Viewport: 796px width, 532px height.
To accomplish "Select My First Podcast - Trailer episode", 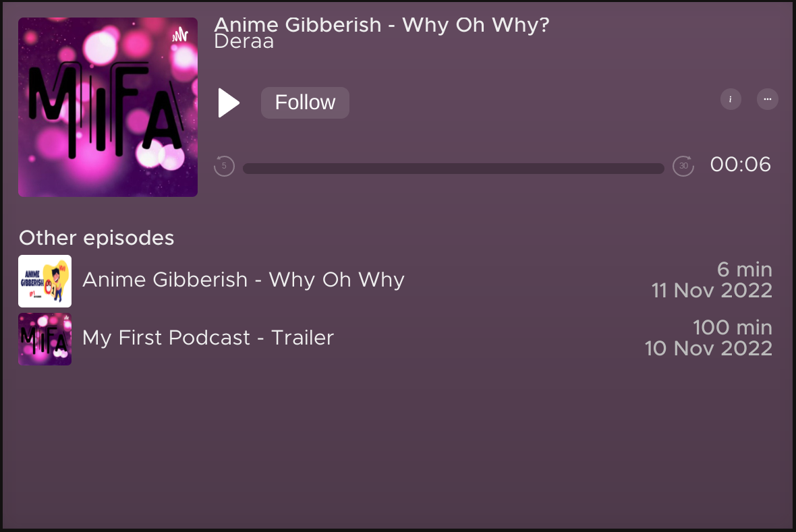I will (x=395, y=339).
